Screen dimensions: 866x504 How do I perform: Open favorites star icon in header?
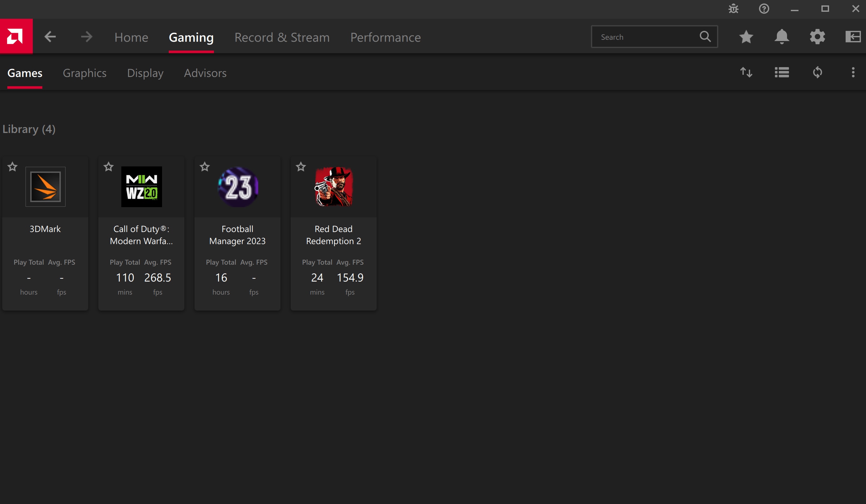(x=746, y=37)
